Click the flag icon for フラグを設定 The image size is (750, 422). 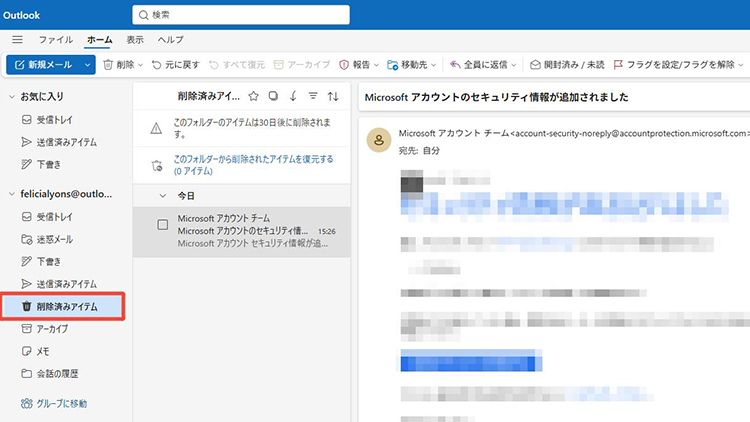[x=618, y=65]
